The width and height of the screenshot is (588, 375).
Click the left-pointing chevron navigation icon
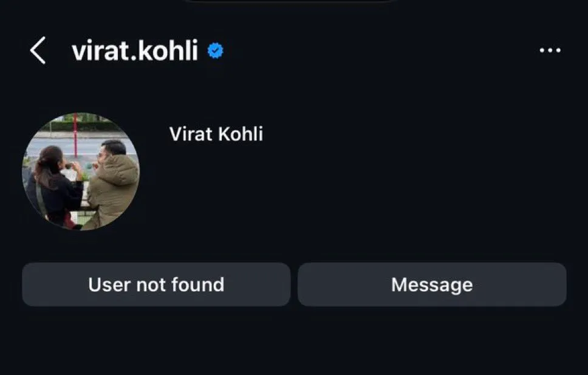click(37, 51)
